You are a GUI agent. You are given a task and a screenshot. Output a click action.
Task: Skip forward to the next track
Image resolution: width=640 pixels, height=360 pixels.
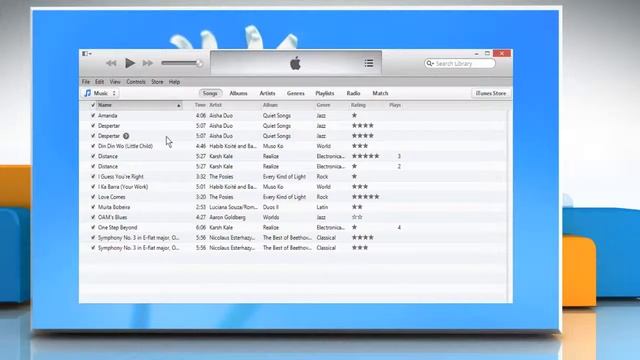click(148, 63)
